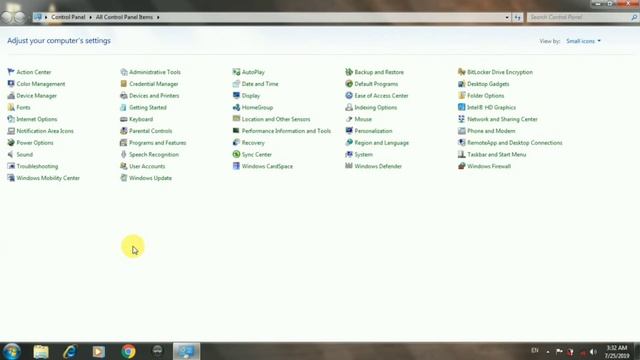Image resolution: width=640 pixels, height=360 pixels.
Task: Click the Windows Update icon
Action: point(124,178)
